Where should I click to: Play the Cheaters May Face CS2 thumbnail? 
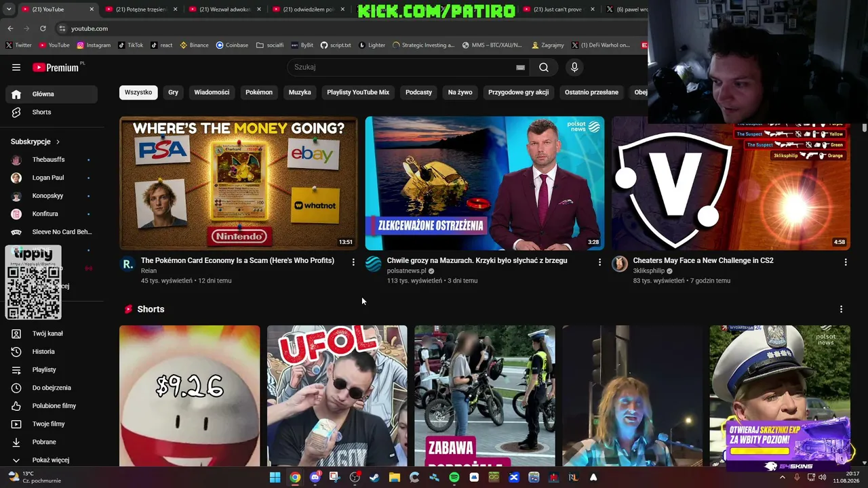click(x=731, y=183)
